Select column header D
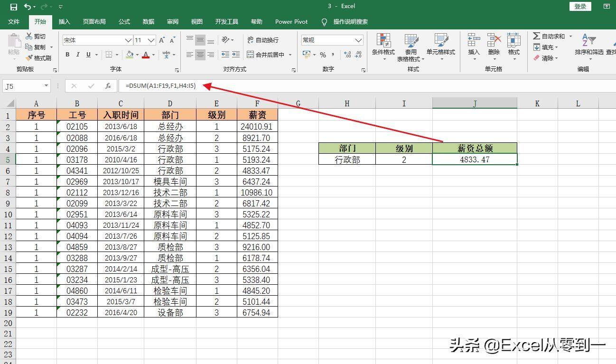This screenshot has height=364, width=616. click(170, 103)
